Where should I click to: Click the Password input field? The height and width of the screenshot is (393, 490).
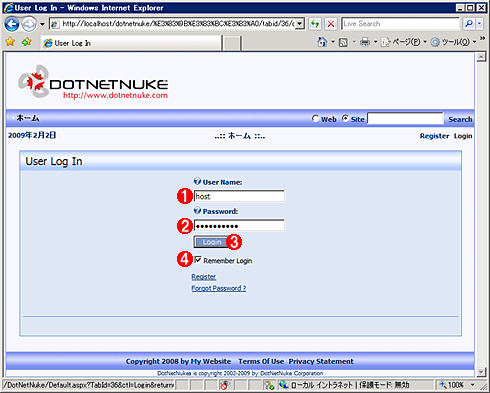[x=239, y=226]
